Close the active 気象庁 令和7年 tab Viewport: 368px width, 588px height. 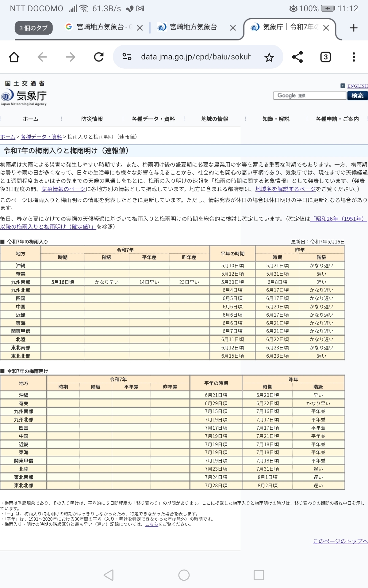click(x=326, y=28)
